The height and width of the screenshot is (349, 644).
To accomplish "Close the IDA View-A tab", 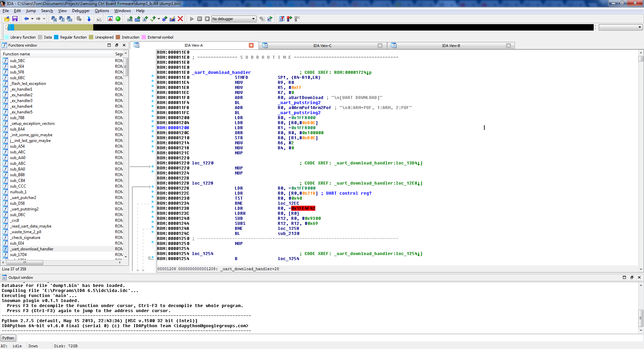I will [251, 45].
